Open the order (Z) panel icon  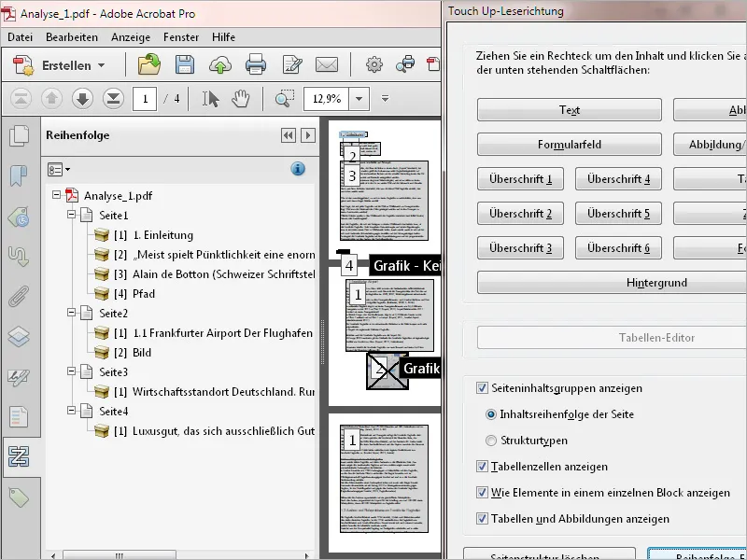[19, 456]
